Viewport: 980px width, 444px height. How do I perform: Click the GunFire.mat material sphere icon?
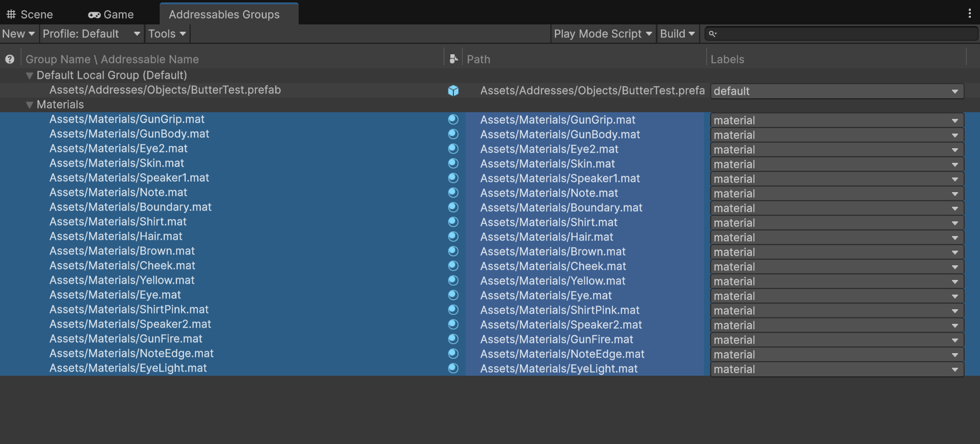coord(453,339)
